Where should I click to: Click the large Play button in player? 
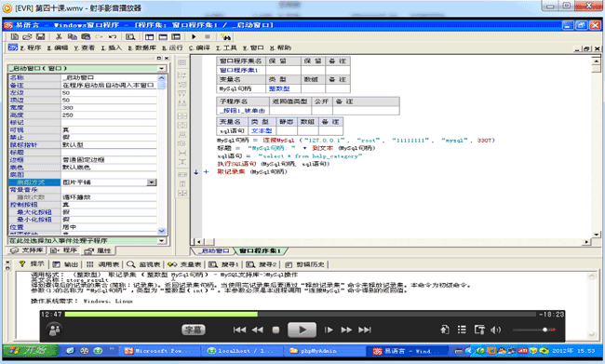coord(302,330)
